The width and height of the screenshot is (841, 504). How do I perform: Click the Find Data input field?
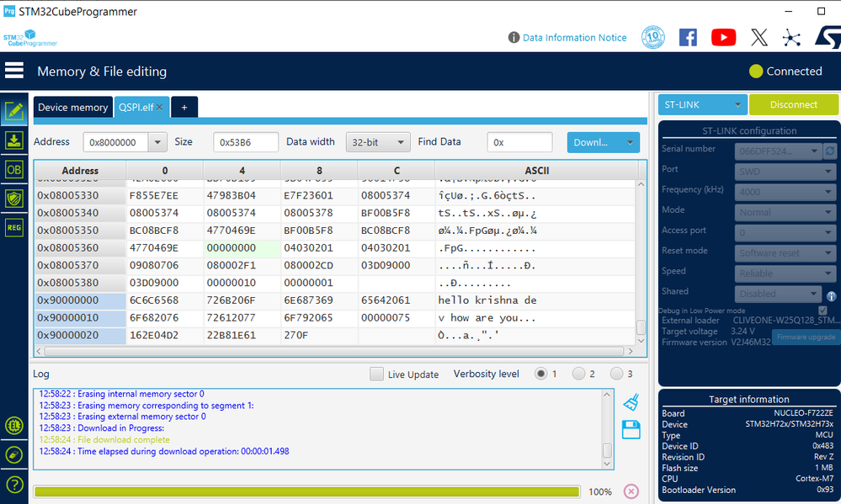click(x=519, y=142)
